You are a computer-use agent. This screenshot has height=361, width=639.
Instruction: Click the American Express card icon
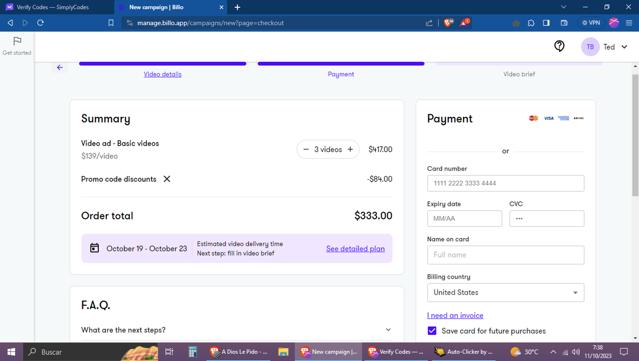click(x=564, y=118)
